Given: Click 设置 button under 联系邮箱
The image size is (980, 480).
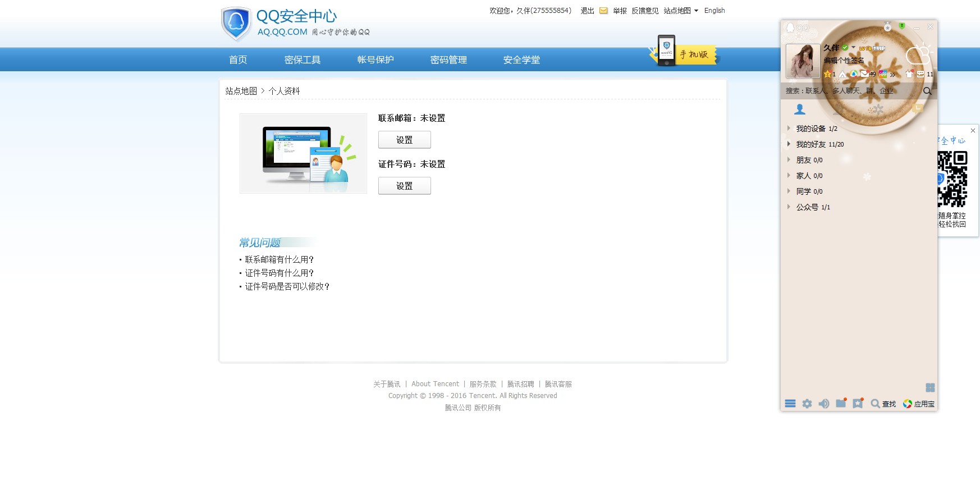Looking at the screenshot, I should (x=405, y=140).
